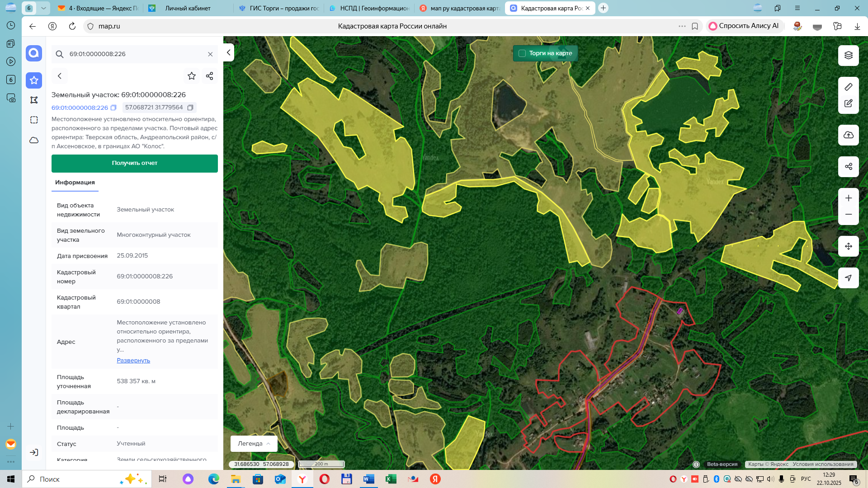This screenshot has width=868, height=488.
Task: Open the favorites star sidebar button
Action: [34, 80]
